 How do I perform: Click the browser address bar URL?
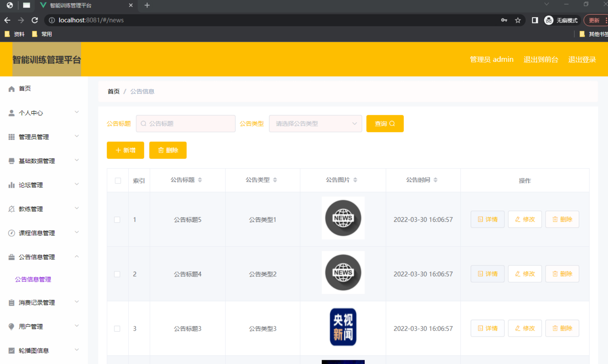coord(91,20)
